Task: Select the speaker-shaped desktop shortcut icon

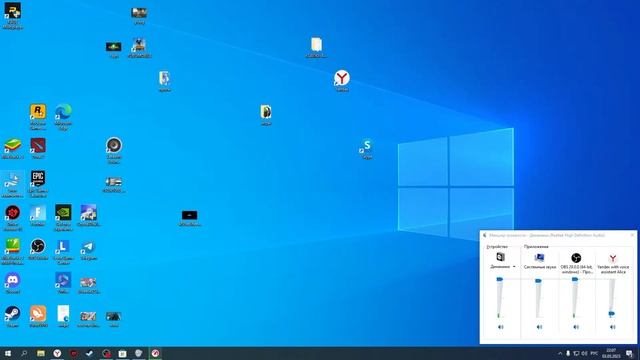Action: (114, 145)
